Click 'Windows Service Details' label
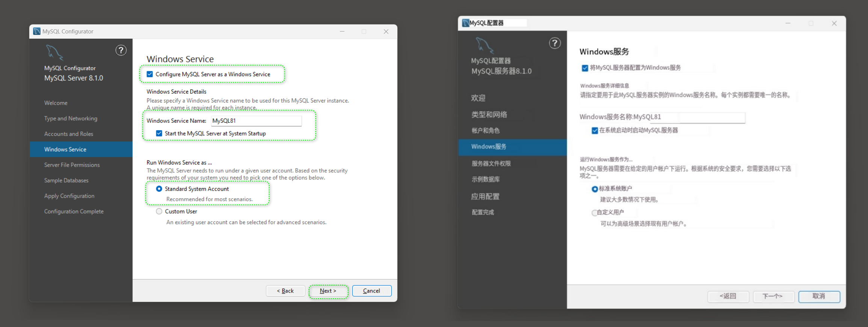 (177, 92)
